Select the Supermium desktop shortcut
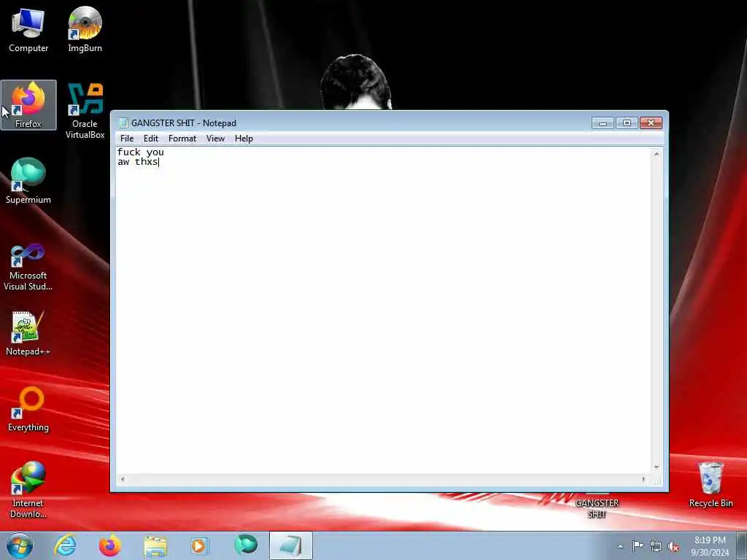Image resolution: width=747 pixels, height=560 pixels. 28,181
